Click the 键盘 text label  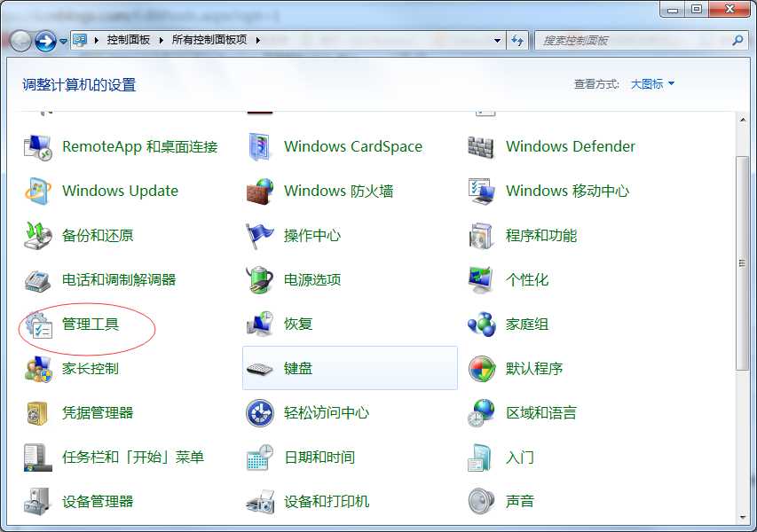tap(298, 369)
